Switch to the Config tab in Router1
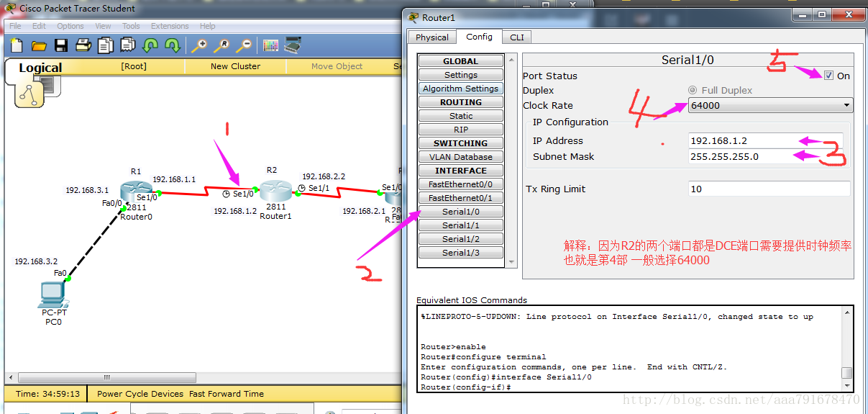Viewport: 868px width, 414px height. coord(479,37)
